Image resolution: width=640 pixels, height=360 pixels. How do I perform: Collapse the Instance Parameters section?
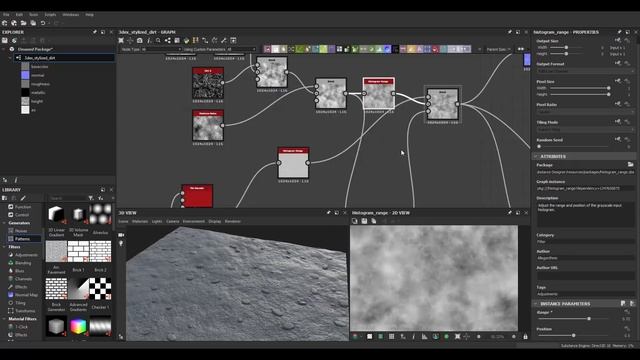[x=535, y=304]
